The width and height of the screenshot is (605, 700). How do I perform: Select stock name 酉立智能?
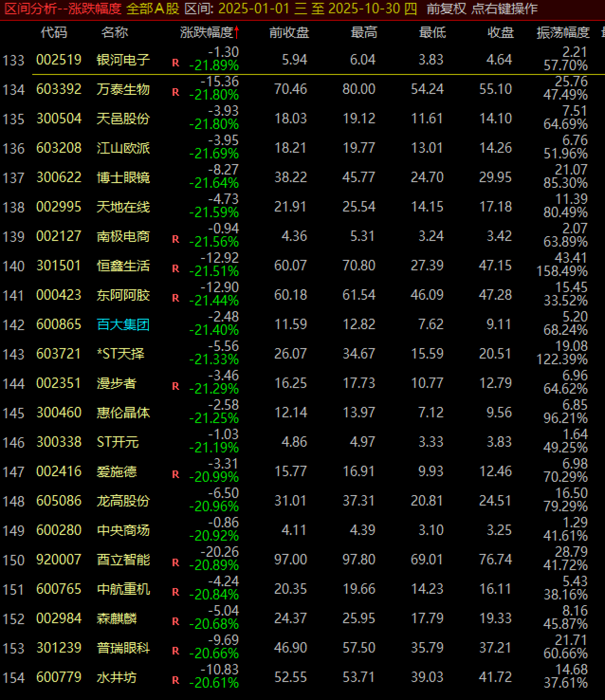coord(123,560)
